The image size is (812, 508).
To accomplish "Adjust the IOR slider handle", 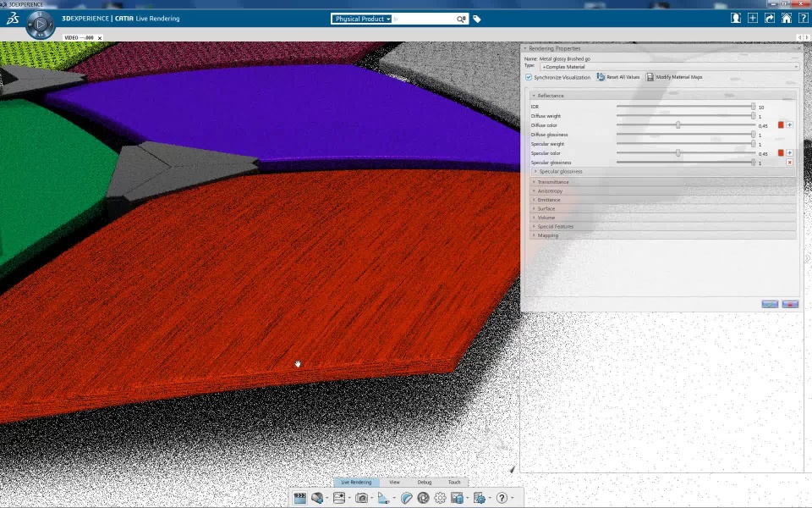I will coord(754,107).
